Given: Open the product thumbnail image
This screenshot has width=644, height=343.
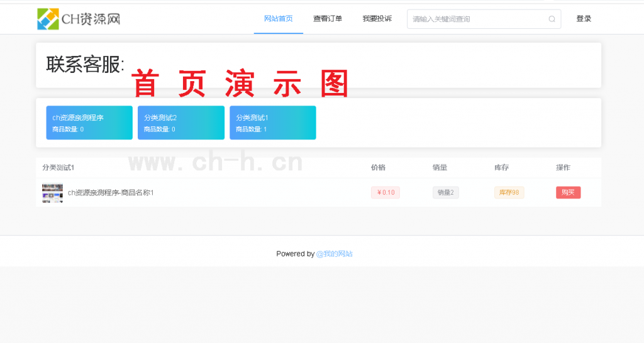Looking at the screenshot, I should click(53, 193).
